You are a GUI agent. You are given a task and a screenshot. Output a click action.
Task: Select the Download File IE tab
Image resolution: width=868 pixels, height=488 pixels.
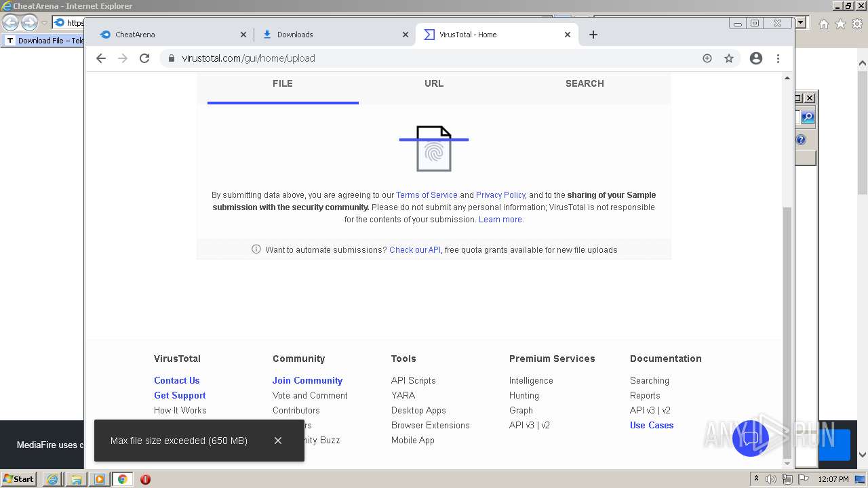click(44, 41)
